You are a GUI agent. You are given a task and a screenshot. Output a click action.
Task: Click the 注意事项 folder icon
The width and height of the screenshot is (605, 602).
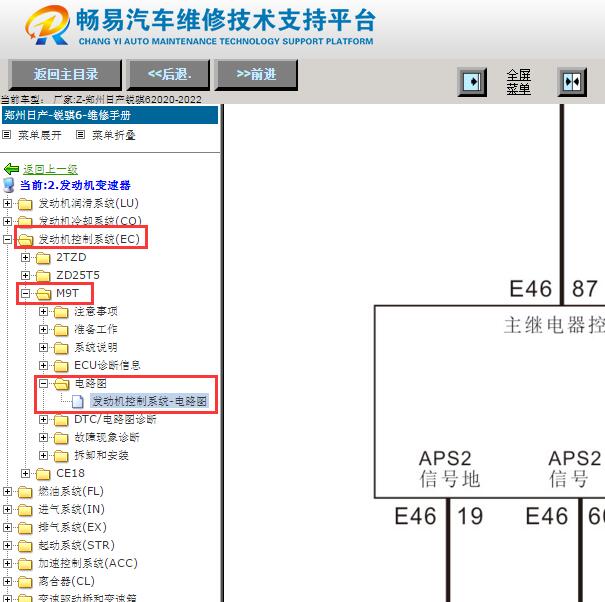pyautogui.click(x=61, y=312)
